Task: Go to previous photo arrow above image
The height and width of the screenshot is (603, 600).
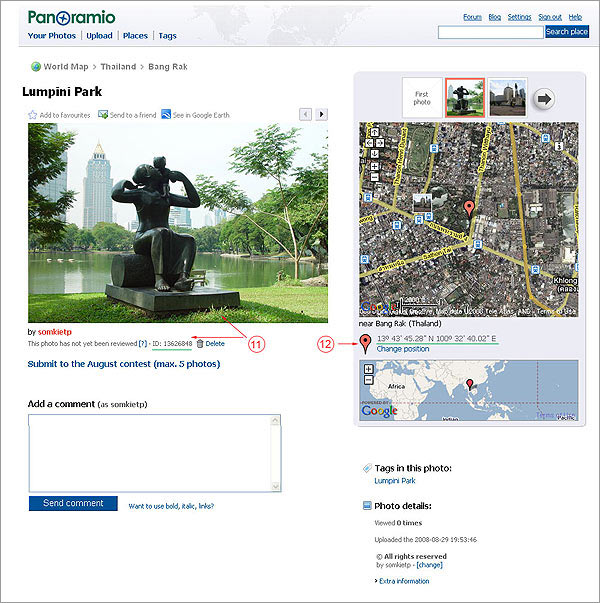Action: point(305,114)
